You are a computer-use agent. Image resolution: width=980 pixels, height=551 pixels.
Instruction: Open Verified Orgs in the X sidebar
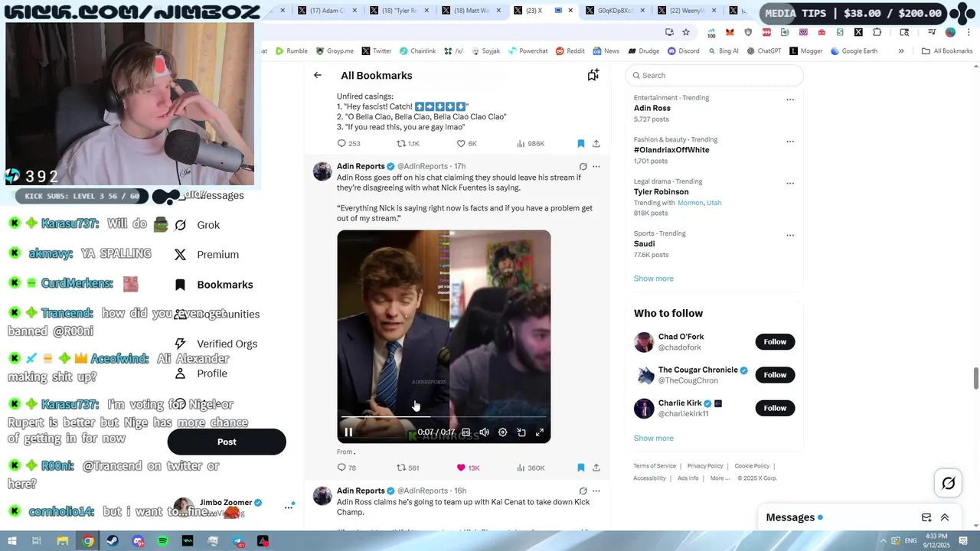[x=216, y=344]
